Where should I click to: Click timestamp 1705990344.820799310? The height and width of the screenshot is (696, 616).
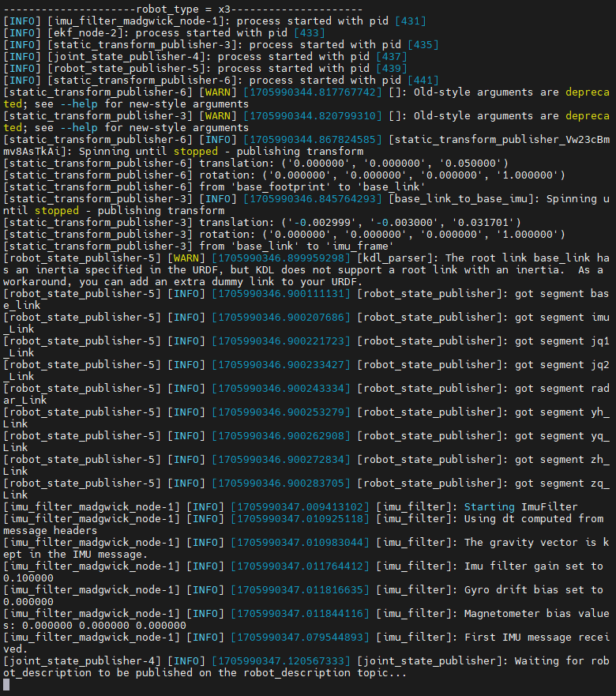click(x=313, y=116)
